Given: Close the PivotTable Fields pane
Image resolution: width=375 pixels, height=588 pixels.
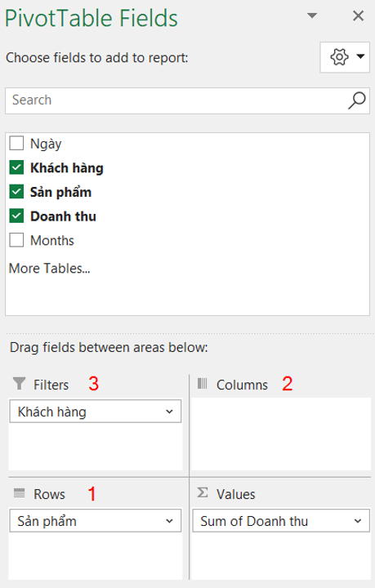Looking at the screenshot, I should point(358,16).
